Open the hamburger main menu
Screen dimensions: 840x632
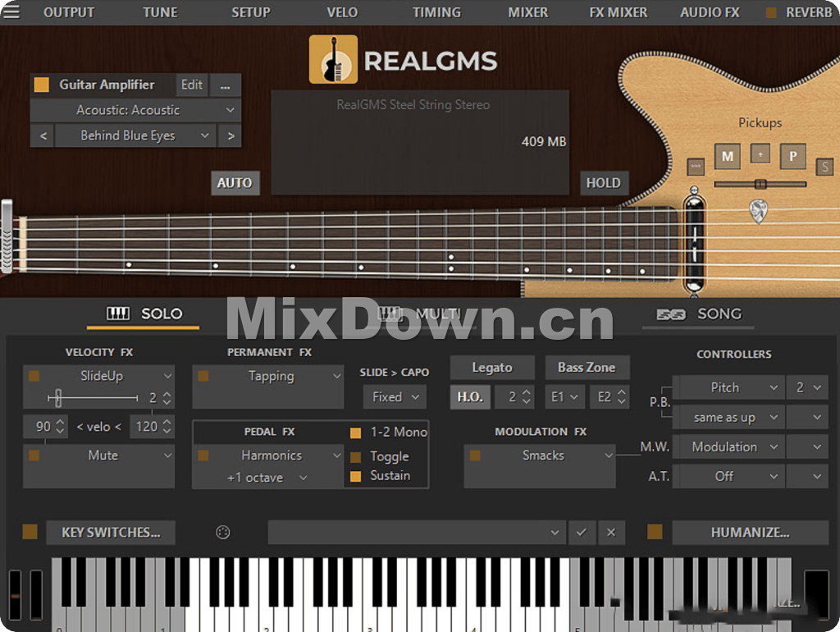11,11
